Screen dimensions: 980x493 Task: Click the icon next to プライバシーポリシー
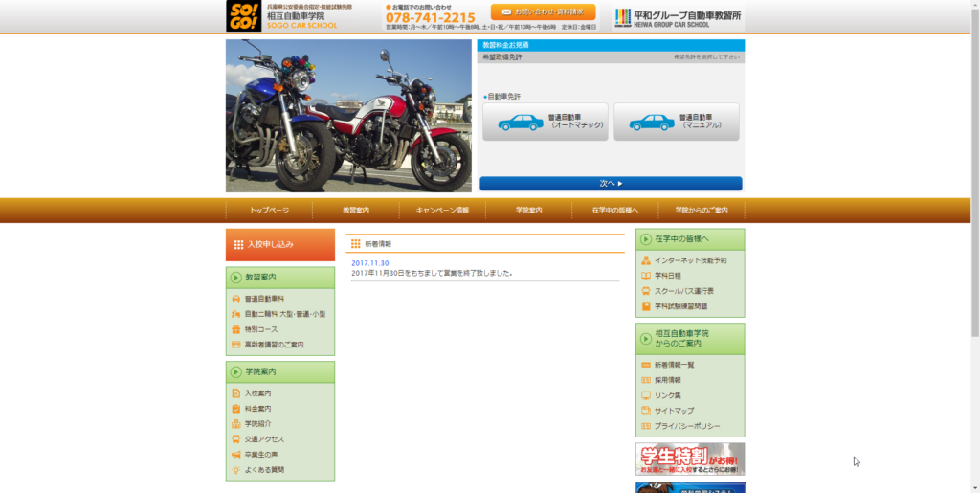[x=646, y=426]
